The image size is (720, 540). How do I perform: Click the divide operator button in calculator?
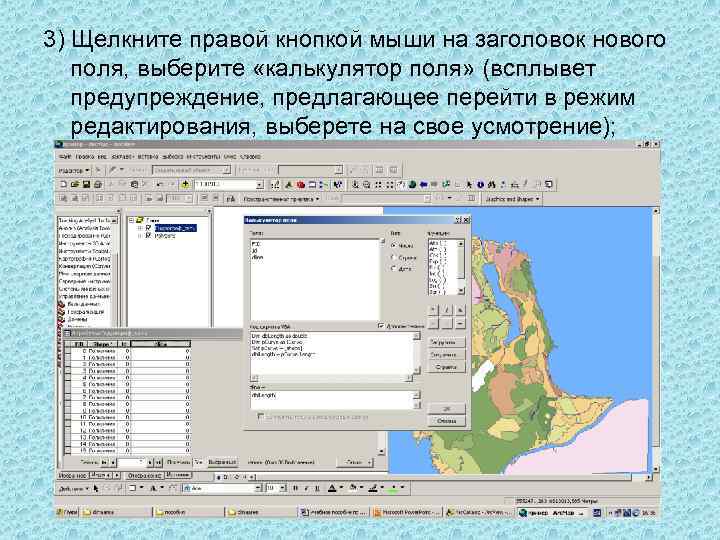(446, 310)
